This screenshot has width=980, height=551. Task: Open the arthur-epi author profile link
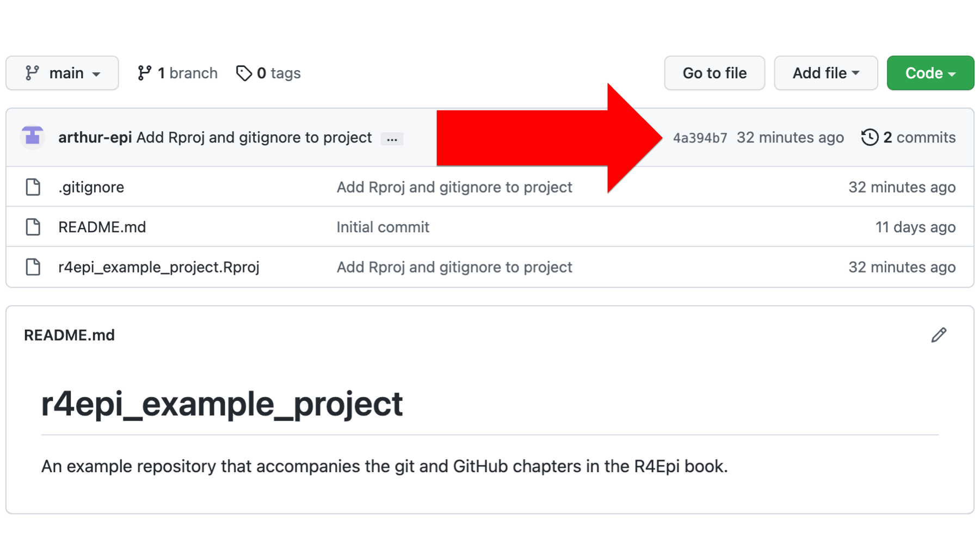coord(95,137)
